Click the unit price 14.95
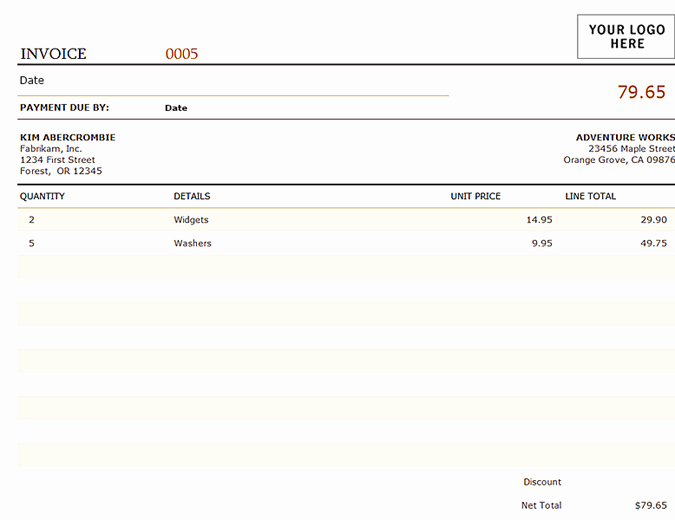The height and width of the screenshot is (520, 675). (539, 220)
